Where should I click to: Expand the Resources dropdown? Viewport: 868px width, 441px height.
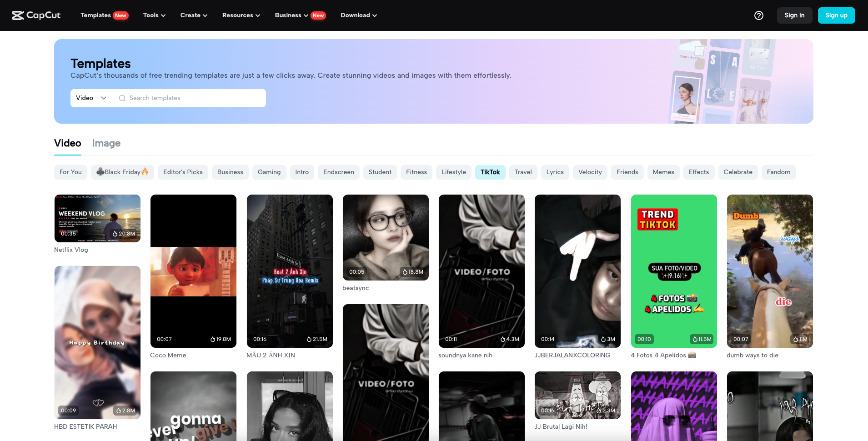241,15
